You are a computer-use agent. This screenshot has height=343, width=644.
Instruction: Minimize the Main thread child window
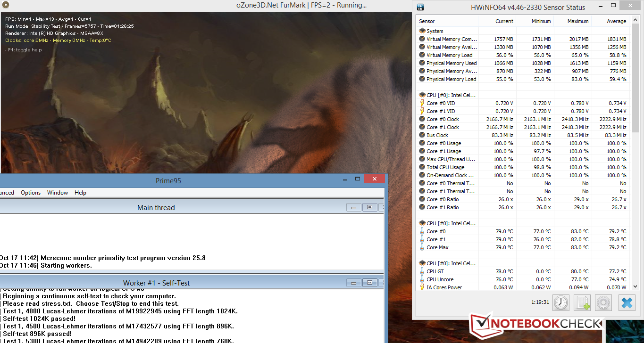tap(354, 207)
